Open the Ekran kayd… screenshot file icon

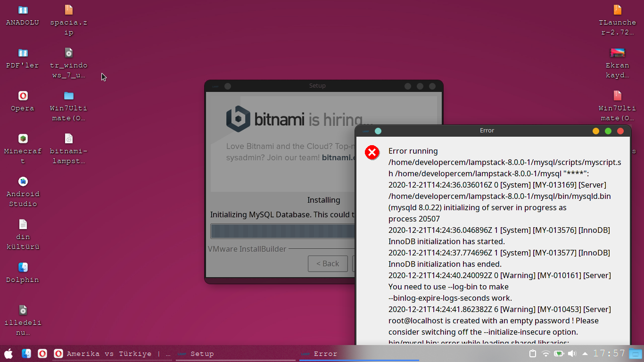617,53
